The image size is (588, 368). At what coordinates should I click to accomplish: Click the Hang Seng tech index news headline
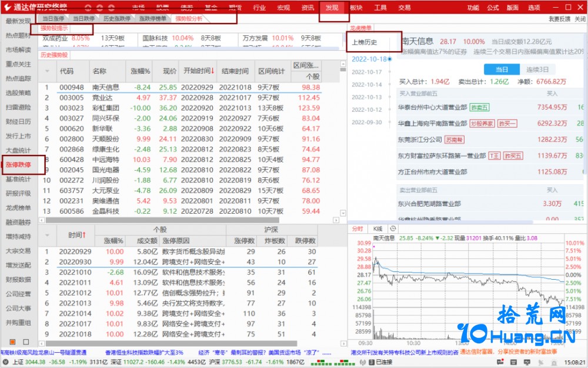coord(144,352)
